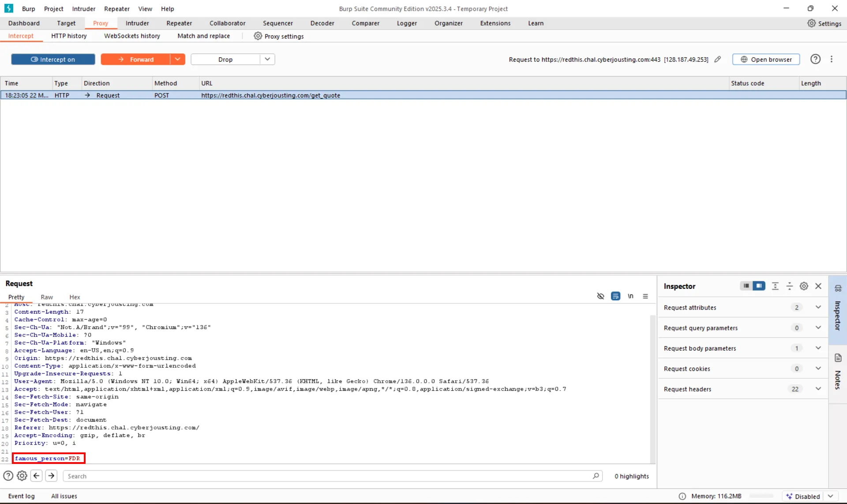Expand all Inspector sections icon
Viewport: 847px width, 504px height.
[775, 286]
